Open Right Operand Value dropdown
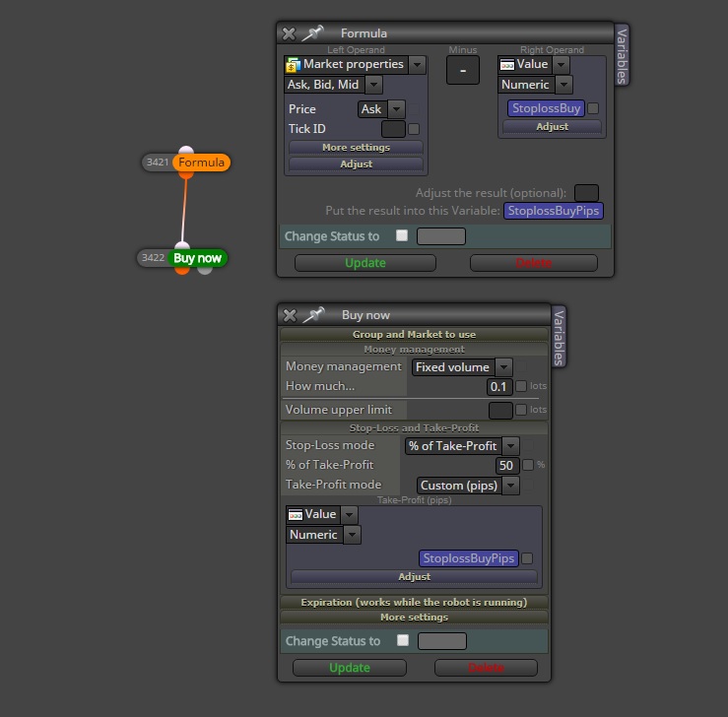The width and height of the screenshot is (728, 717). point(561,65)
